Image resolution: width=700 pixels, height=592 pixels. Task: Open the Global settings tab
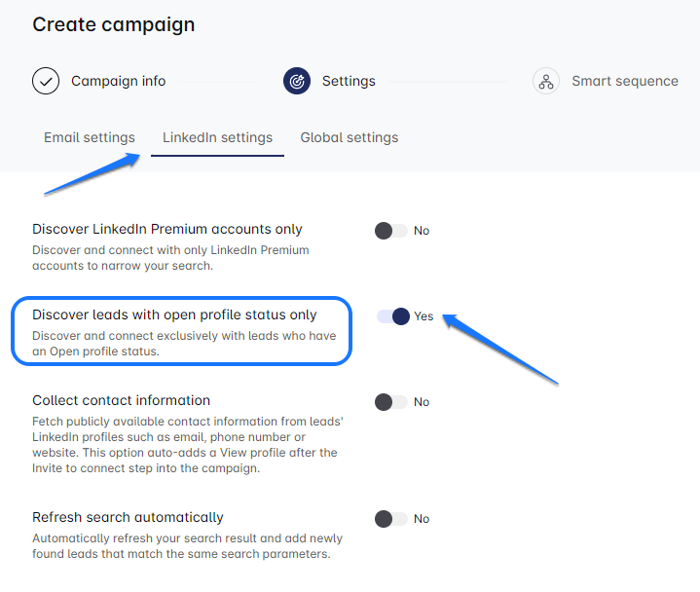pyautogui.click(x=349, y=137)
